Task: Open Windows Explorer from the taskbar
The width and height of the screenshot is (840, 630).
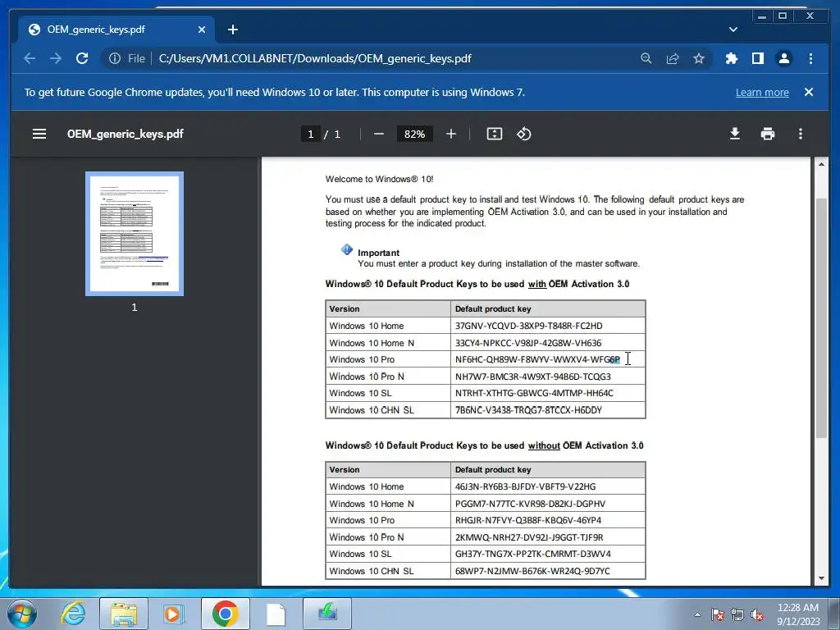Action: [x=124, y=614]
